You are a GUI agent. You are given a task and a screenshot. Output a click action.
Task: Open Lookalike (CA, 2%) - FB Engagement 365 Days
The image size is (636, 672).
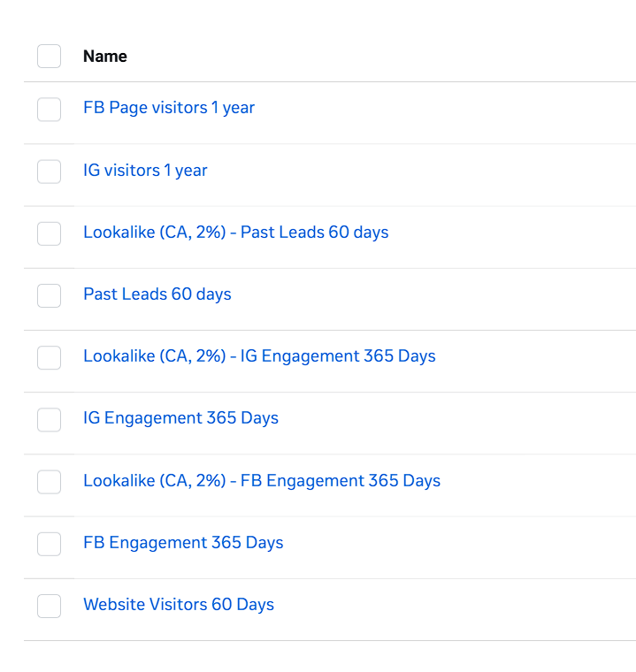tap(262, 481)
